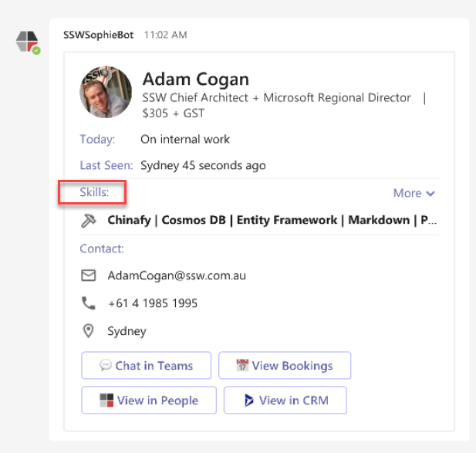This screenshot has width=476, height=453.
Task: Click the Contact: section label
Action: coord(102,248)
